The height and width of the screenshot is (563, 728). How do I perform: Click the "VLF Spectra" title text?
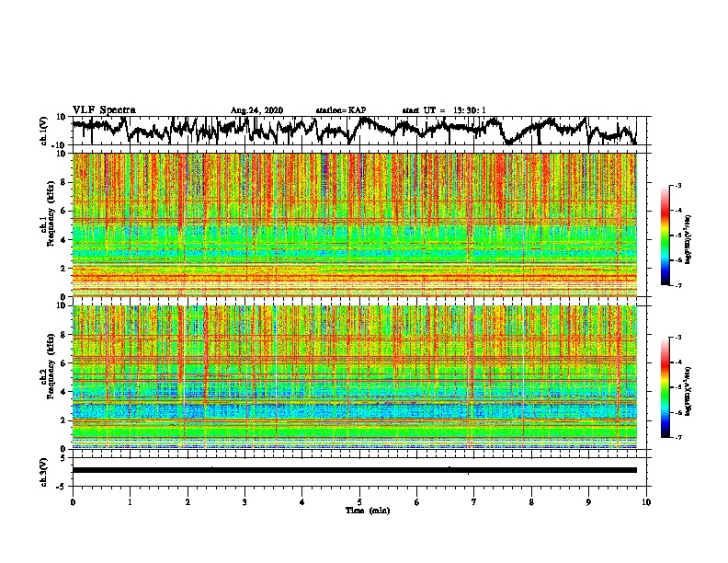[104, 109]
